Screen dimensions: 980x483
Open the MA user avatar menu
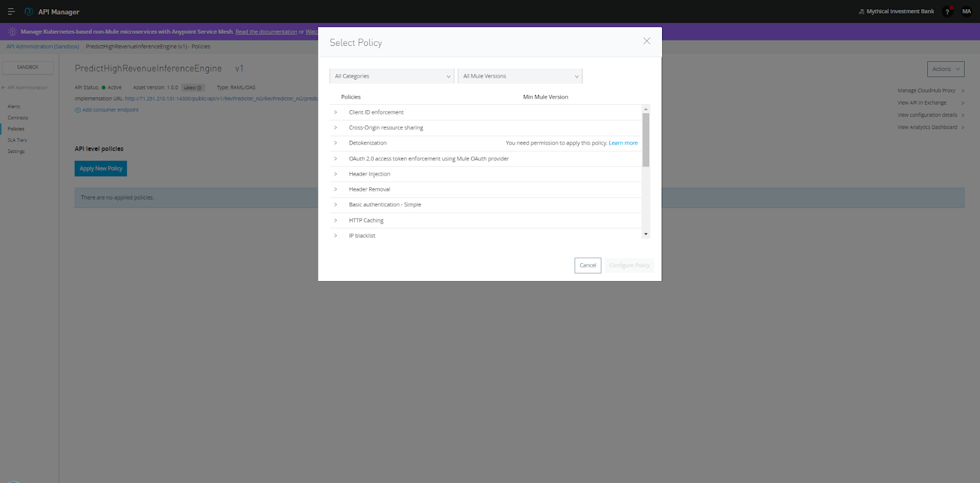[x=967, y=12]
